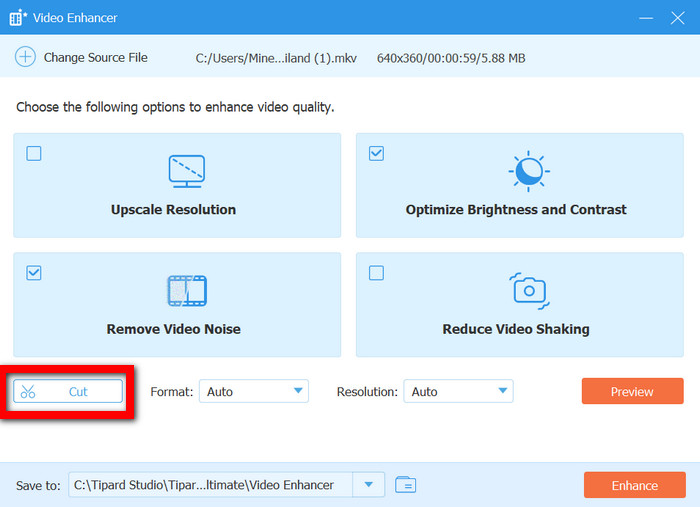Click the Video Enhancer app icon in title bar
The height and width of the screenshot is (507, 700).
pos(17,18)
